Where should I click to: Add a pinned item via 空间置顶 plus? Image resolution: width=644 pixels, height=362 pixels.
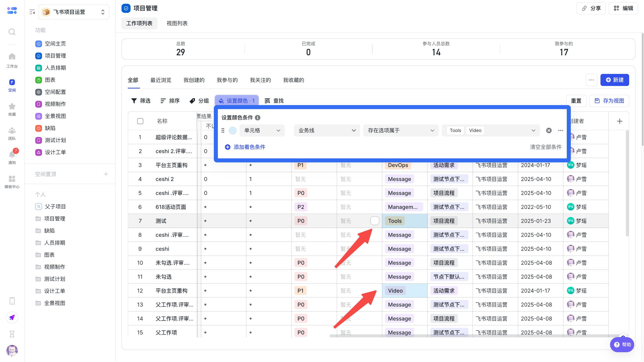[106, 174]
